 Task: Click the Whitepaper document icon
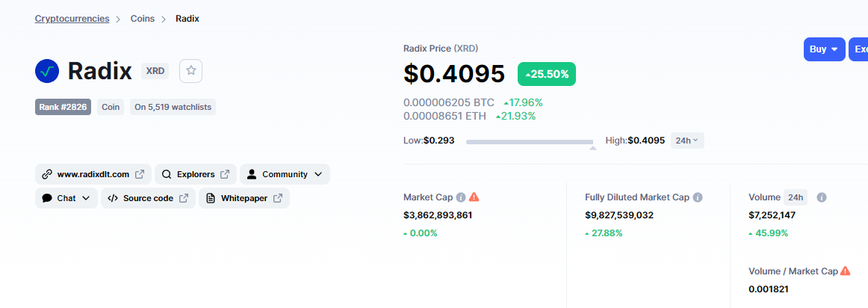point(211,198)
